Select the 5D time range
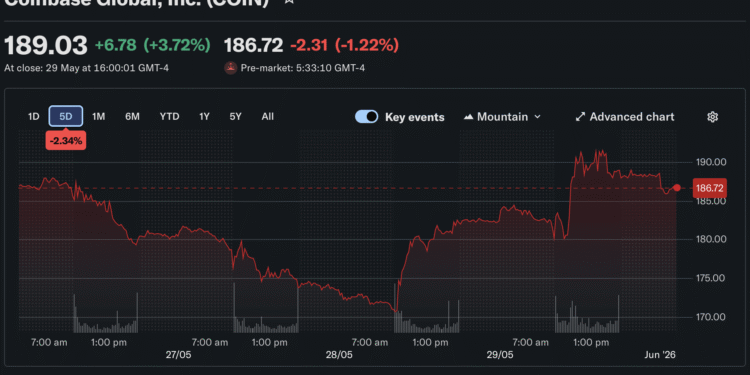Screen dimensions: 750x375 [66, 116]
